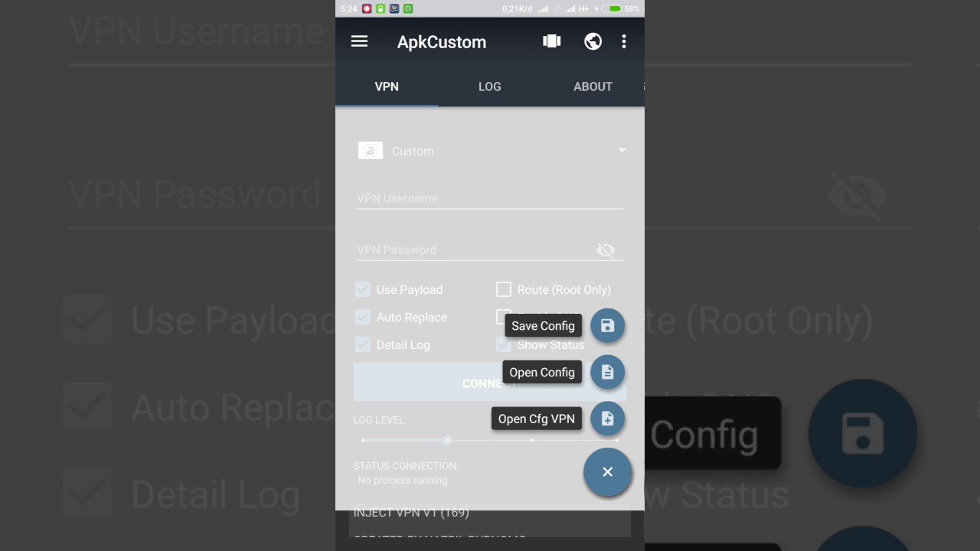Tap the Open Cfg VPN file button

608,419
